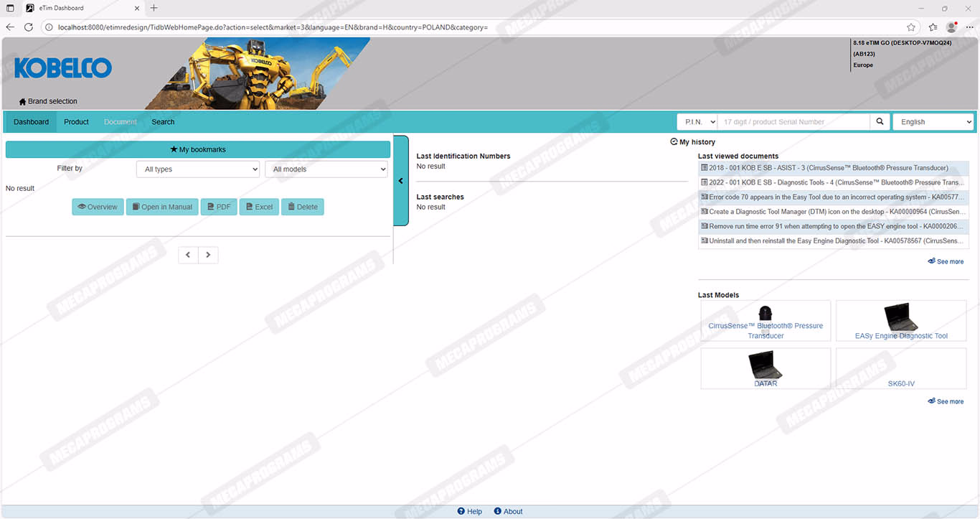980x519 pixels.
Task: Click the Open in Manual button
Action: pos(162,207)
